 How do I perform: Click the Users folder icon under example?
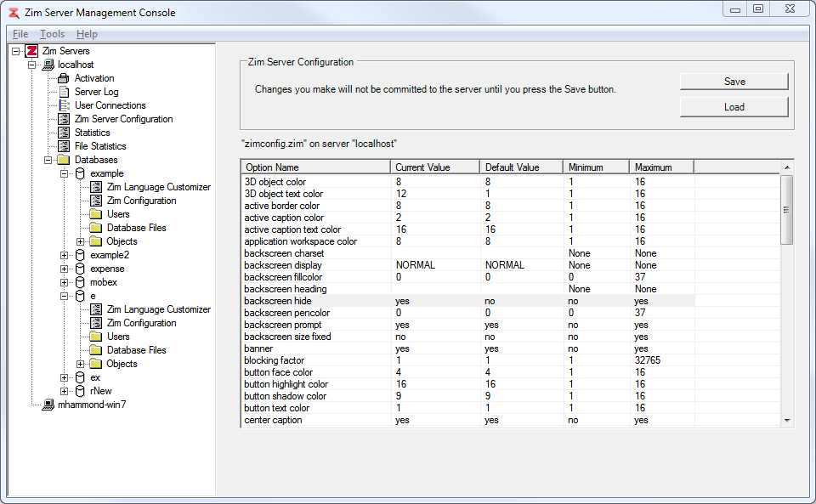pos(96,214)
